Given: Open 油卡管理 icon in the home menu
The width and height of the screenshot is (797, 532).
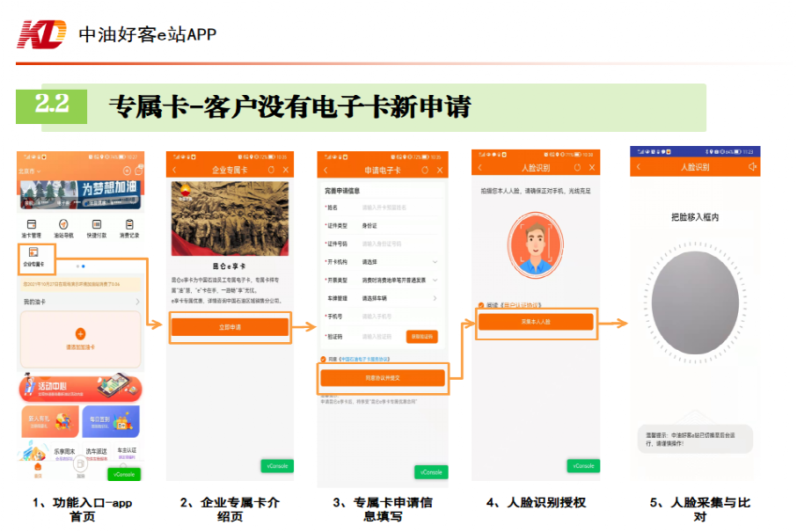Looking at the screenshot, I should [33, 229].
